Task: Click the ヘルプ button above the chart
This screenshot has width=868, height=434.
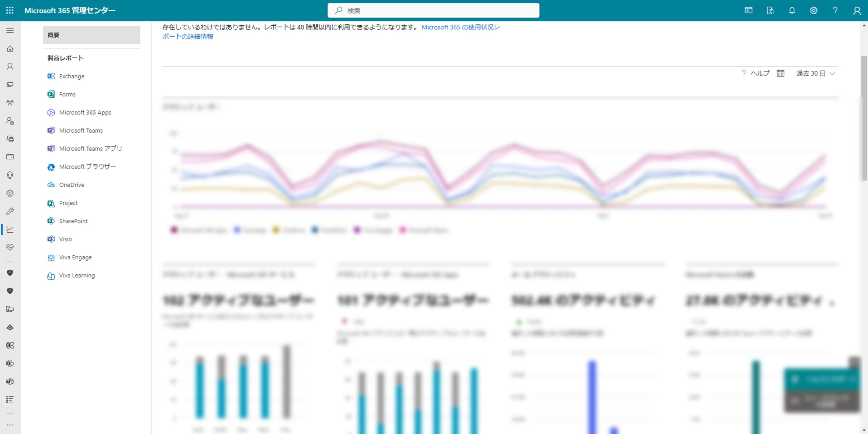Action: click(x=755, y=73)
